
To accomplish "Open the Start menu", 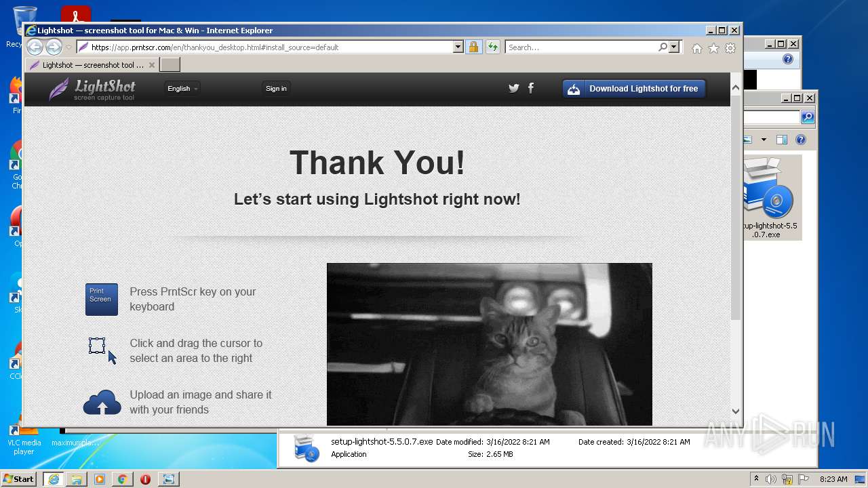I will (19, 479).
